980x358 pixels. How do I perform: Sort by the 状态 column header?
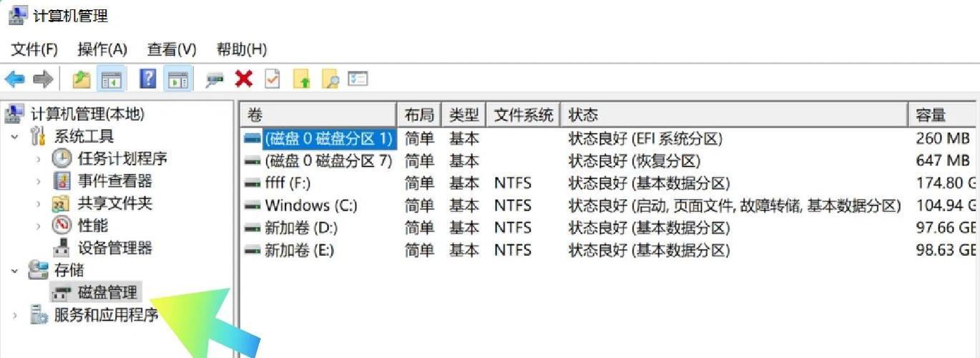(x=735, y=115)
